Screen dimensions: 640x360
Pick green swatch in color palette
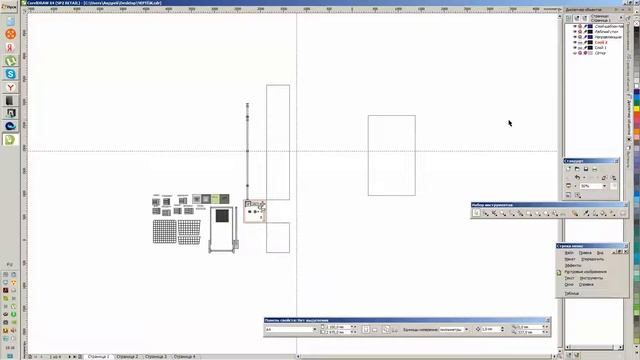click(x=636, y=103)
